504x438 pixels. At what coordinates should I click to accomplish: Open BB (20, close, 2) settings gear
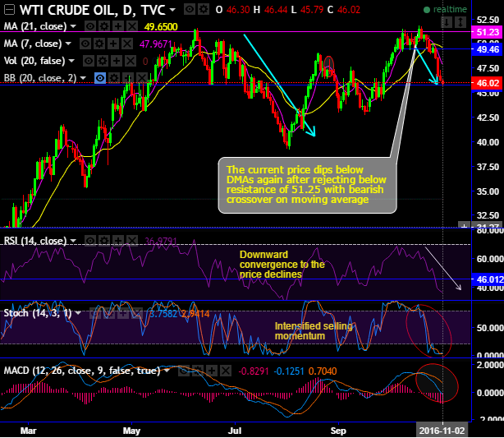click(114, 78)
